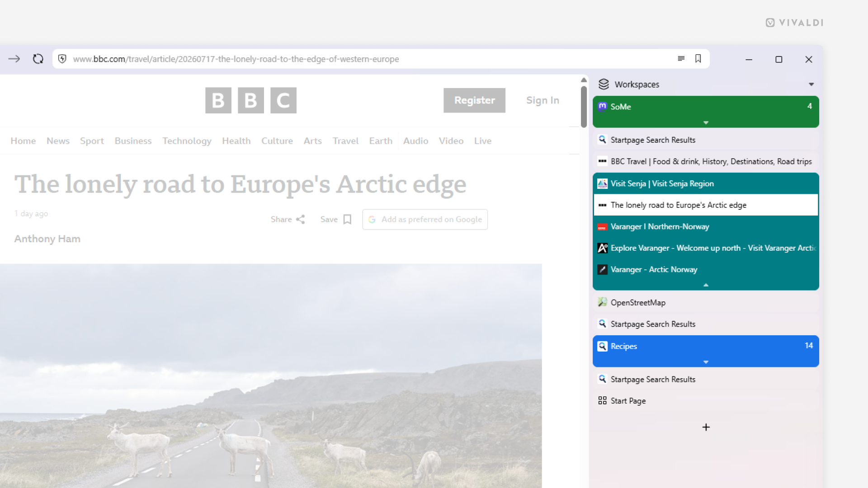Open the Video nav link
868x488 pixels.
451,141
